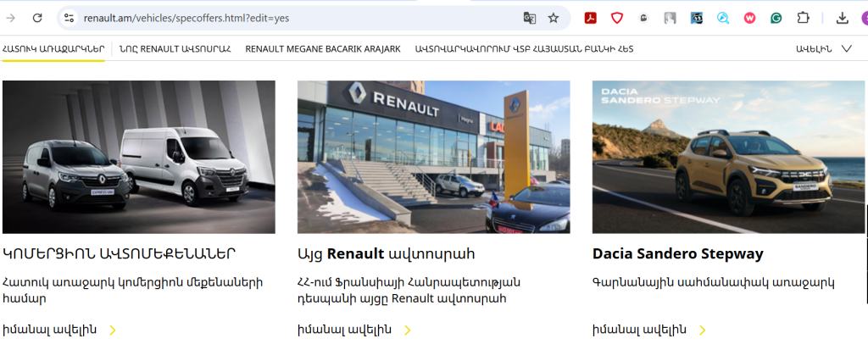Open the Dacia Sandero Stepway image
868x350 pixels.
[x=728, y=158]
